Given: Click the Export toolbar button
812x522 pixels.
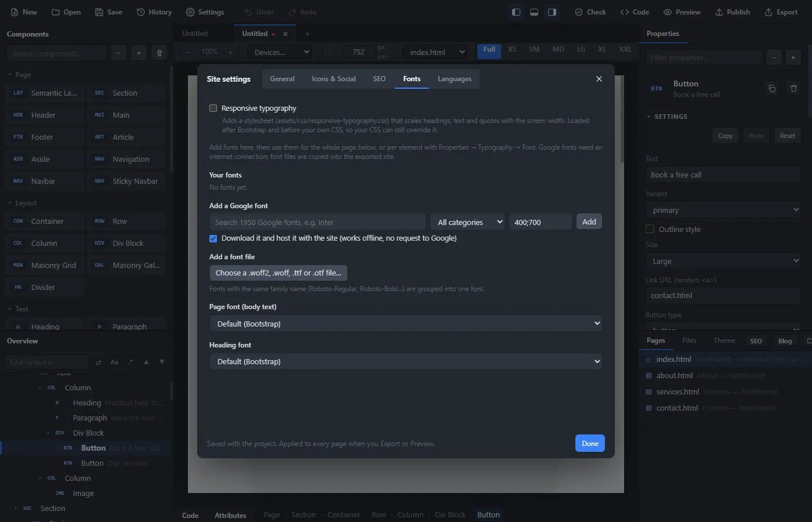Looking at the screenshot, I should point(781,12).
